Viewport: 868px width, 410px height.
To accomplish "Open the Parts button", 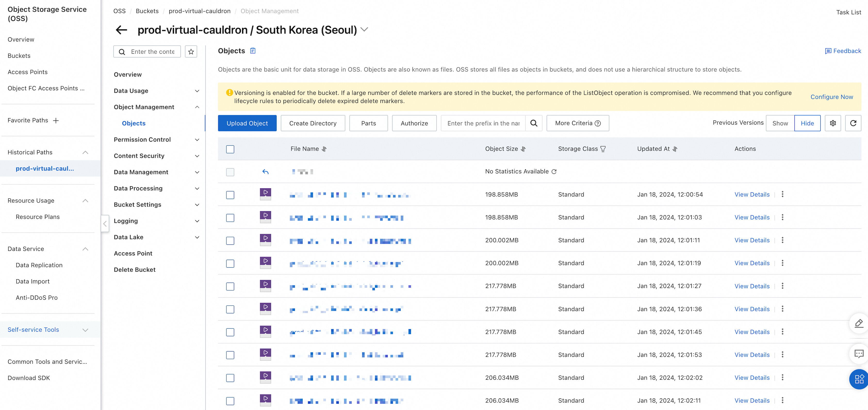I will coord(368,123).
